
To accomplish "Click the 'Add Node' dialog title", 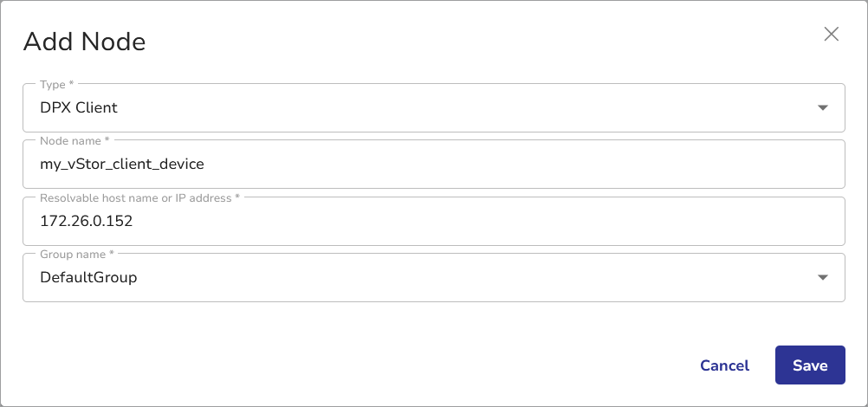I will (x=84, y=42).
